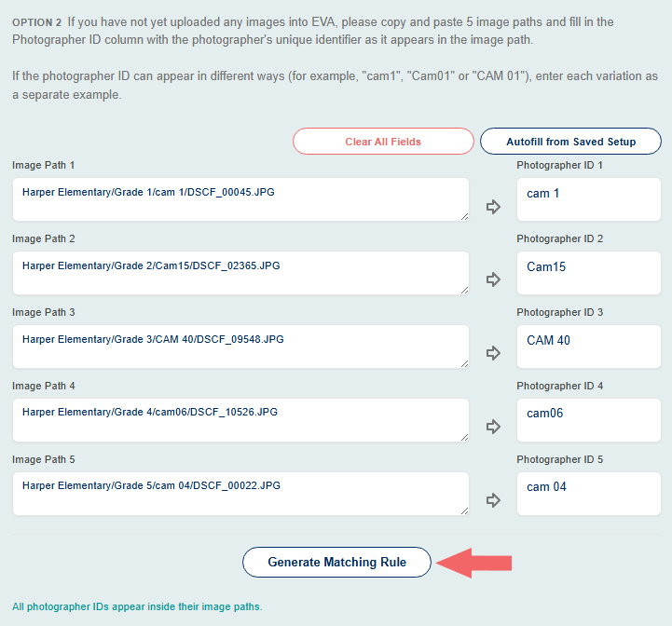Click the arrow icon beside Image Path 3
The height and width of the screenshot is (626, 672).
[493, 353]
